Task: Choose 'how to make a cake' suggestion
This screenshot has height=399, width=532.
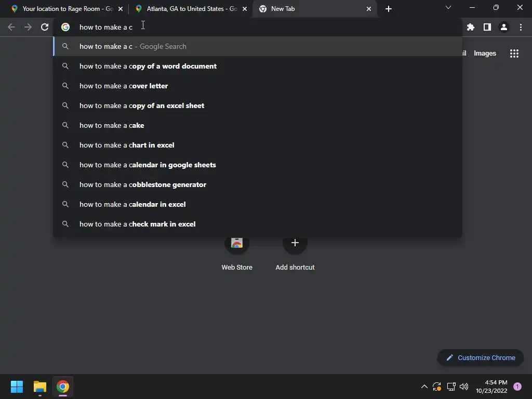Action: coord(258,125)
